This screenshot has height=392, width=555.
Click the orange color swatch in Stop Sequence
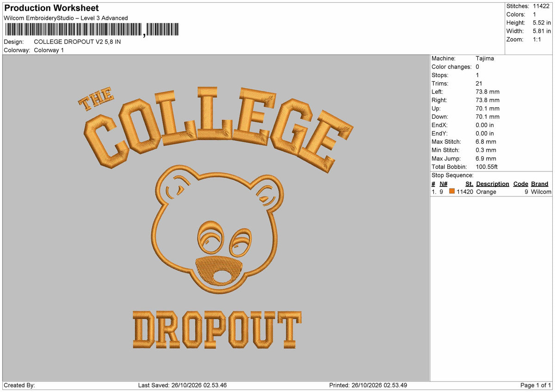452,191
